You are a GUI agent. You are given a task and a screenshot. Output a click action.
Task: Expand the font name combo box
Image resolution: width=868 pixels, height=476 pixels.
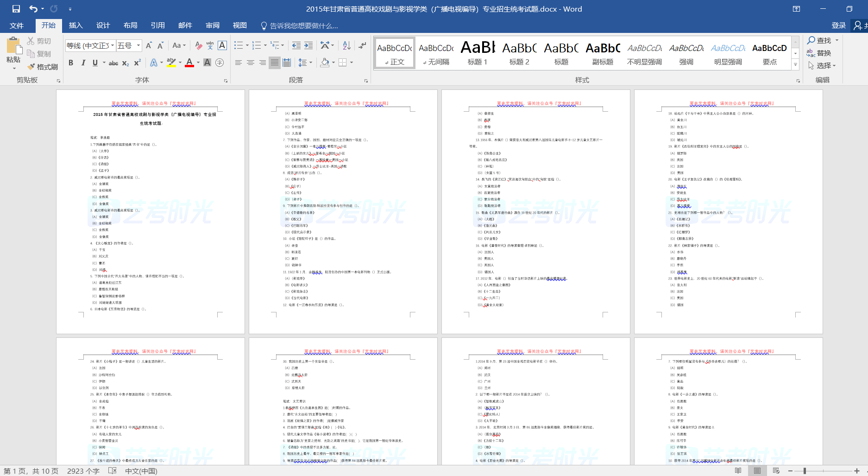[112, 45]
